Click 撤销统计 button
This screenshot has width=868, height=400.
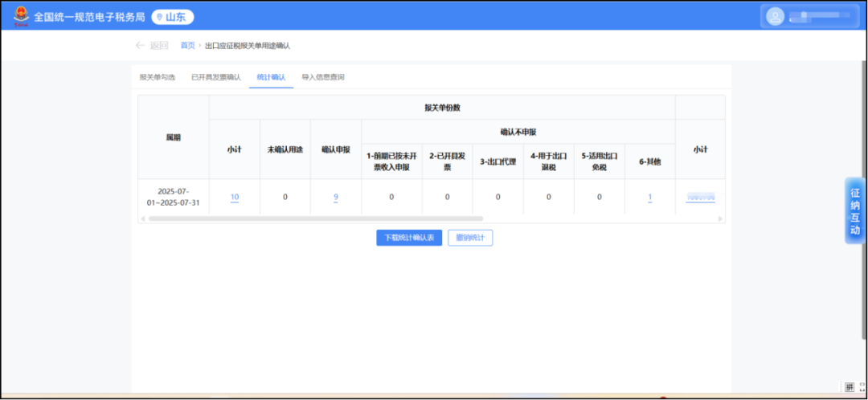pos(470,238)
